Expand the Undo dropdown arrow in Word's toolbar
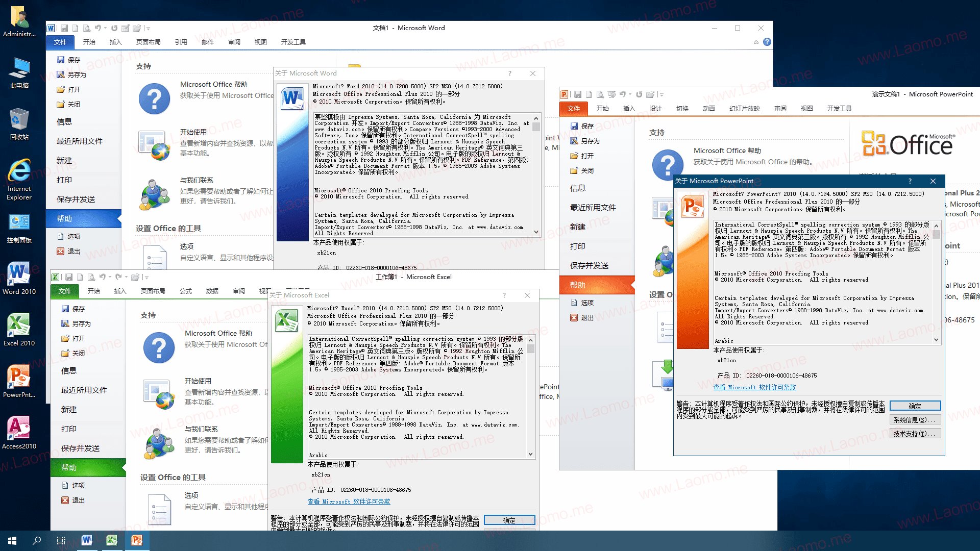This screenshot has height=551, width=980. click(x=105, y=28)
